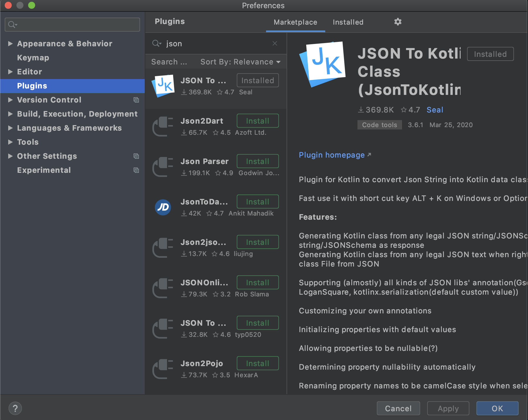
Task: Click the Features: heading in description
Action: pyautogui.click(x=318, y=217)
